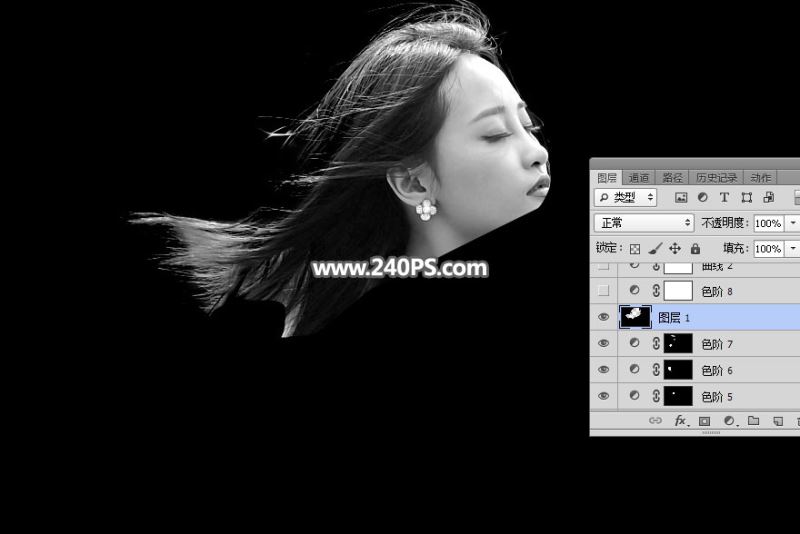
Task: Click 填充 100% value field
Action: pos(769,248)
